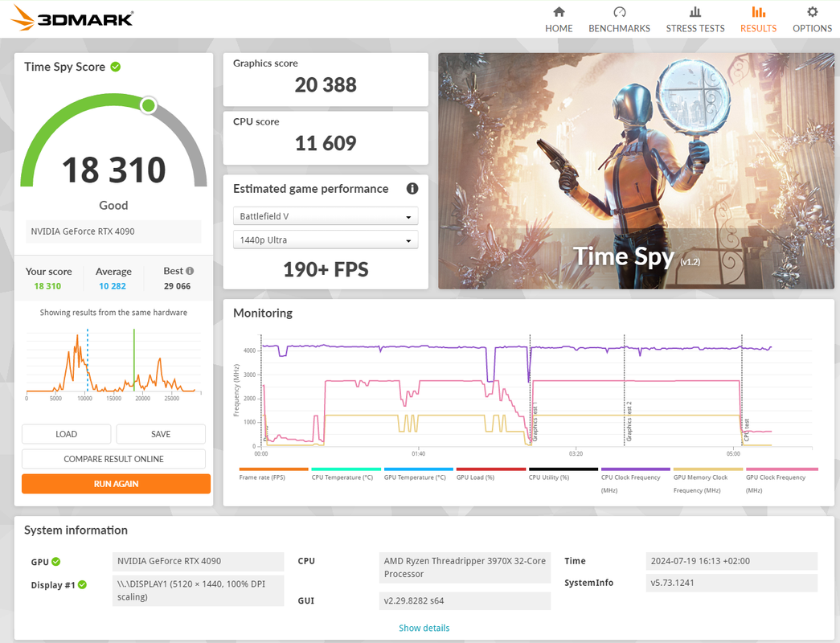Click the Graphics score 20 388 value
Screen dimensions: 840x643
point(326,84)
